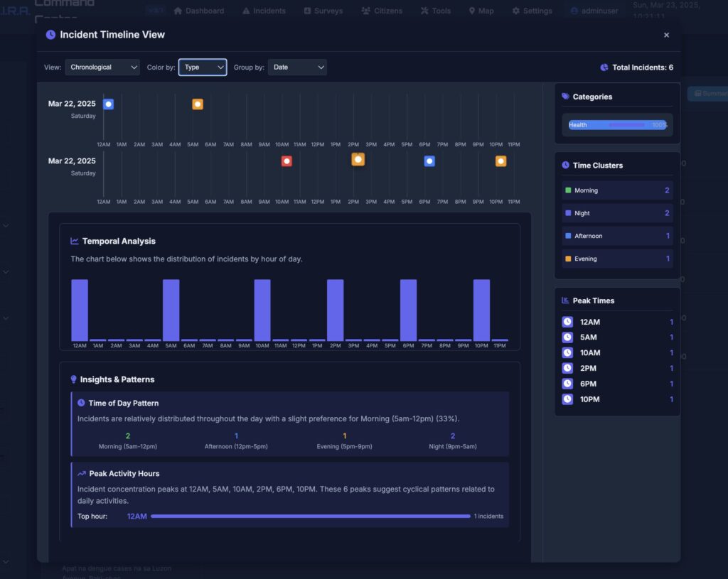Click the clock icon in the 6PM peak row
728x579 pixels.
[x=567, y=384]
